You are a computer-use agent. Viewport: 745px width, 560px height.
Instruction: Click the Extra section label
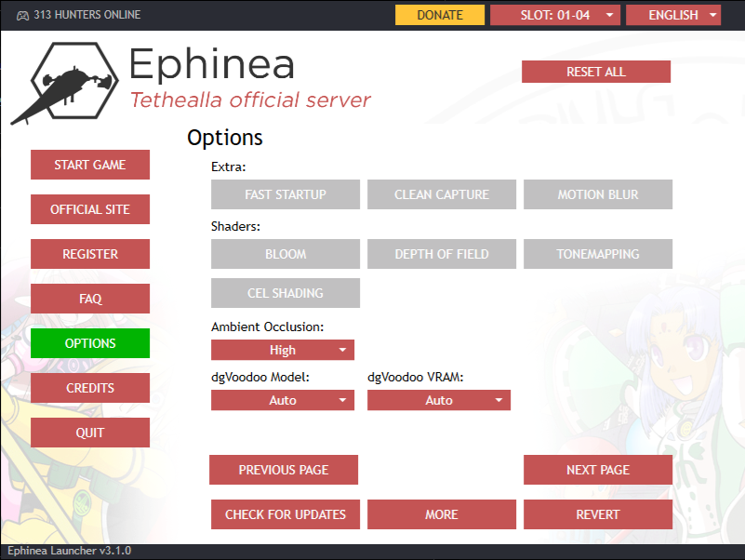[229, 167]
